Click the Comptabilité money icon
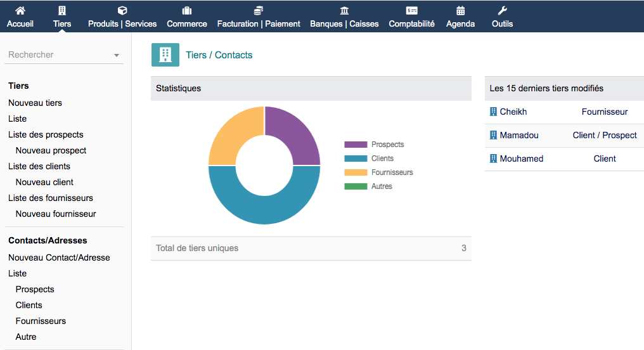The width and height of the screenshot is (644, 350). click(411, 10)
